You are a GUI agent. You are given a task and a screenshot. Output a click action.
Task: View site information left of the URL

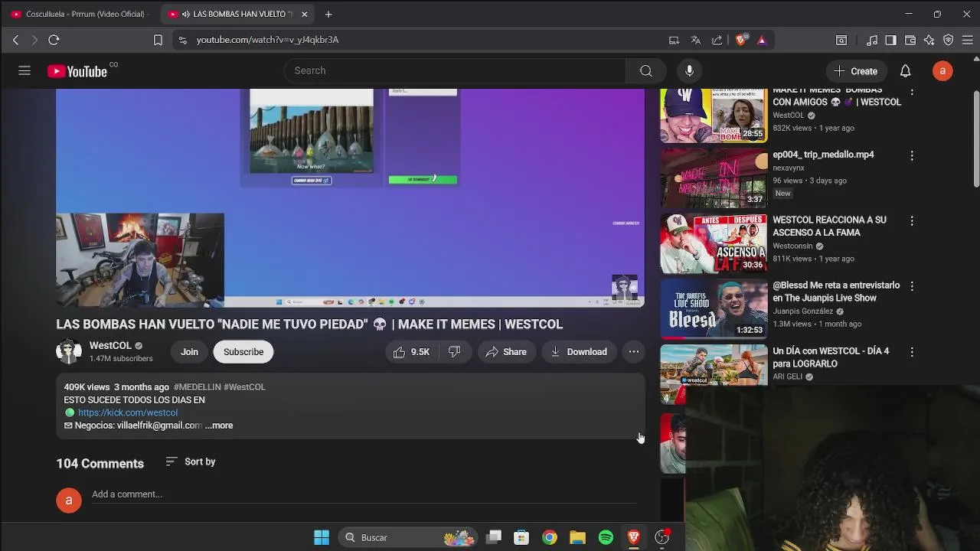pyautogui.click(x=182, y=40)
